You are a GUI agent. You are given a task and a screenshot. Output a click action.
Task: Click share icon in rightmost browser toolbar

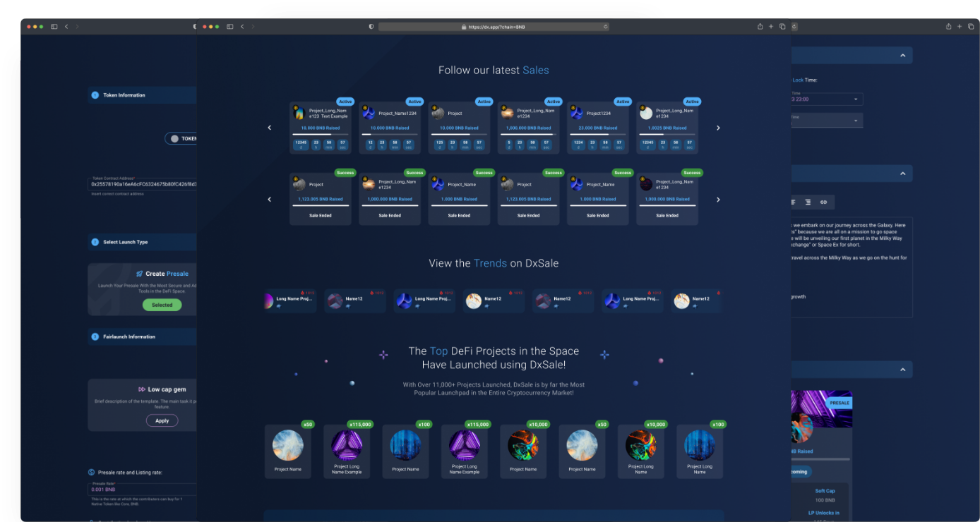click(x=948, y=27)
